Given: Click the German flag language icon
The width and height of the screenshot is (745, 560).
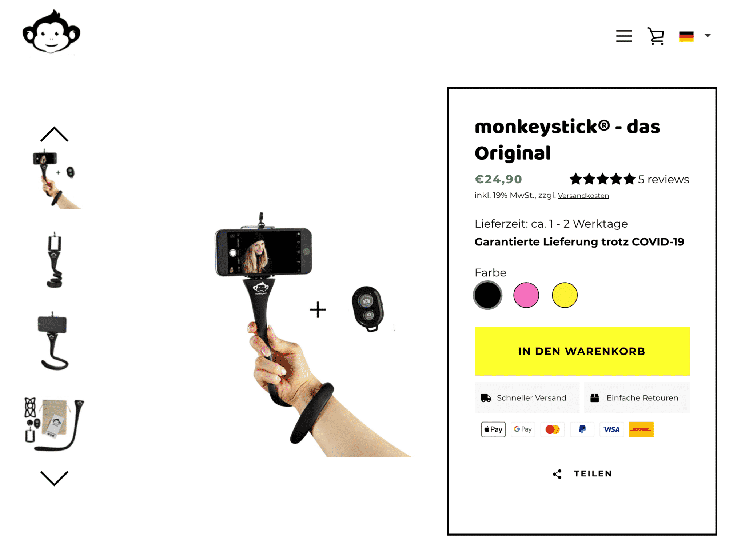Looking at the screenshot, I should (x=686, y=36).
